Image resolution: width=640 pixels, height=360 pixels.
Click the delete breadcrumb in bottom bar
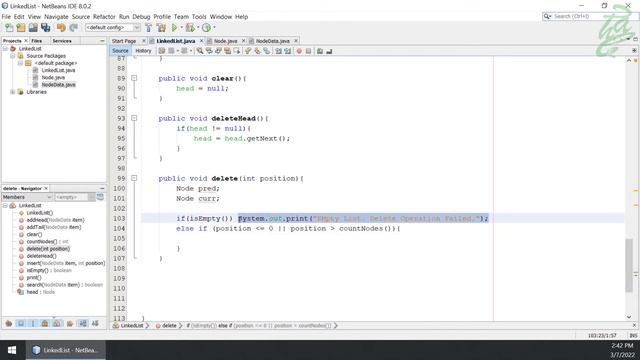pos(169,325)
